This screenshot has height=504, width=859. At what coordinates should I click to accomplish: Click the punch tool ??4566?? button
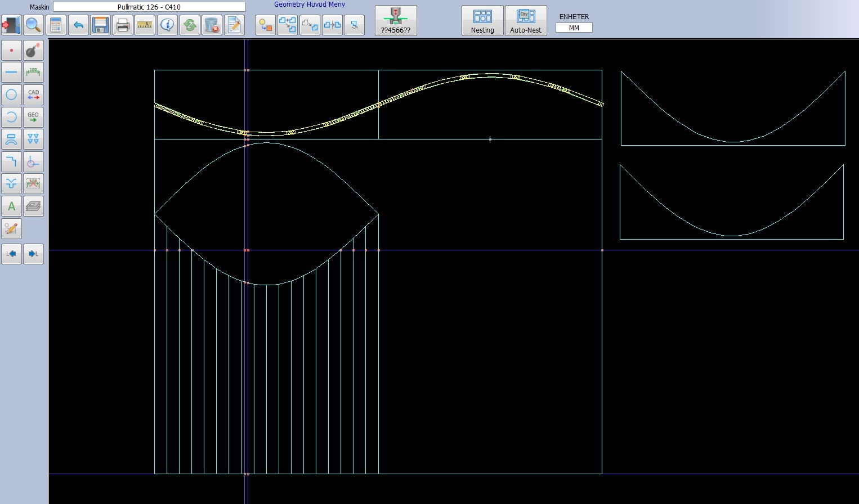pyautogui.click(x=396, y=21)
